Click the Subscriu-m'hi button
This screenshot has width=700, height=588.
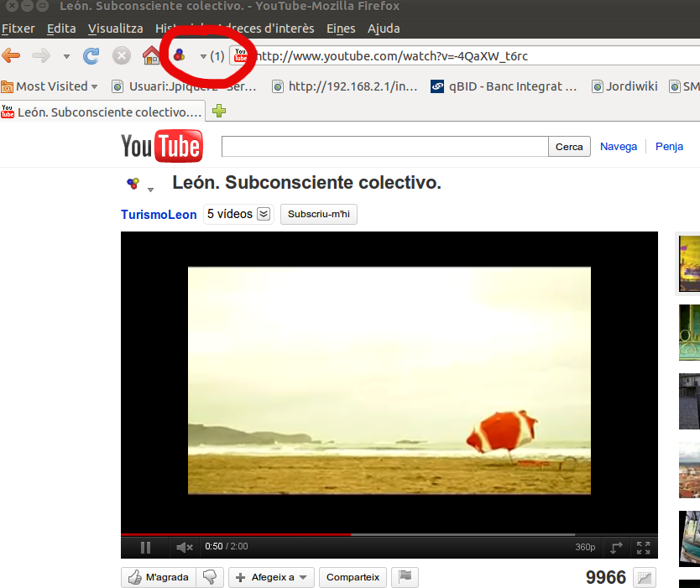[x=318, y=214]
